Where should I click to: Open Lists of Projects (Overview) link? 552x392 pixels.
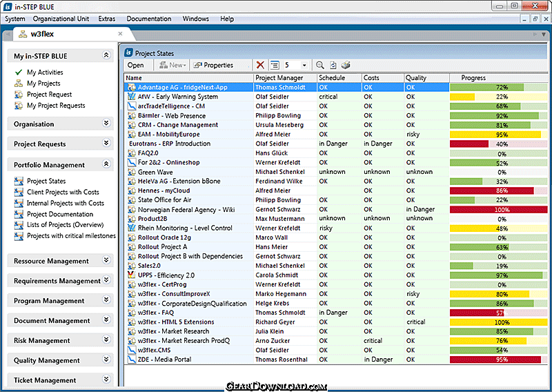point(65,225)
